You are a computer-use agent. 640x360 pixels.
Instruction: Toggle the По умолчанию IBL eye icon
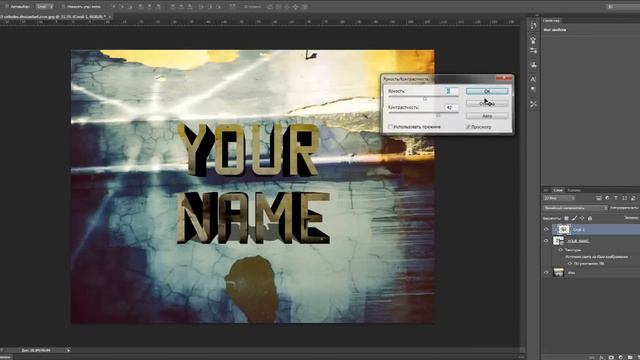[570, 264]
